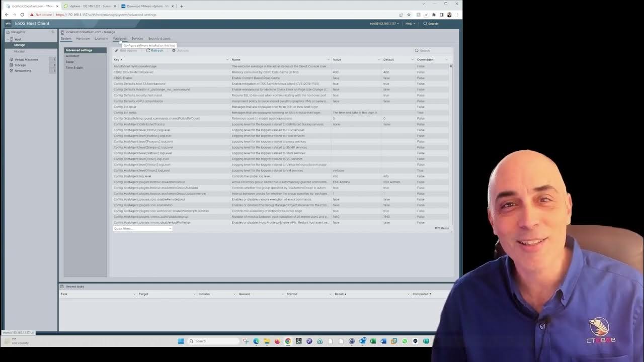The width and height of the screenshot is (644, 362).
Task: Focus the advanced settings Search field
Action: pos(432,50)
